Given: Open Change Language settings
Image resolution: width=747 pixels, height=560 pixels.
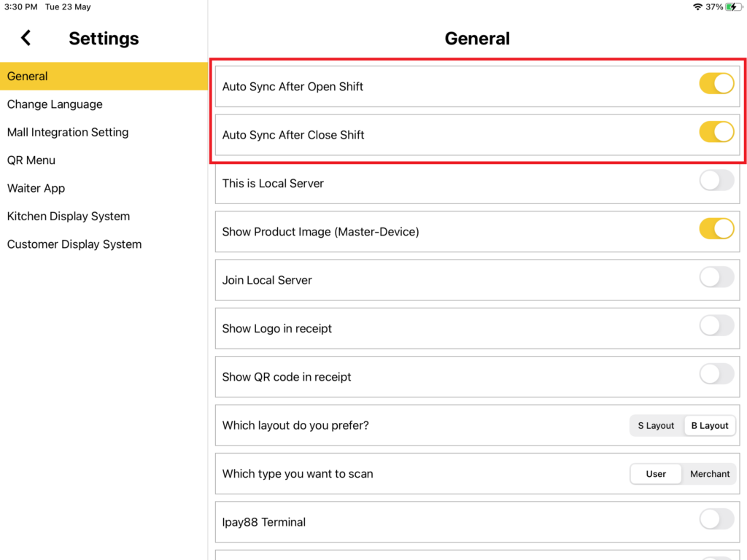Looking at the screenshot, I should [x=55, y=104].
